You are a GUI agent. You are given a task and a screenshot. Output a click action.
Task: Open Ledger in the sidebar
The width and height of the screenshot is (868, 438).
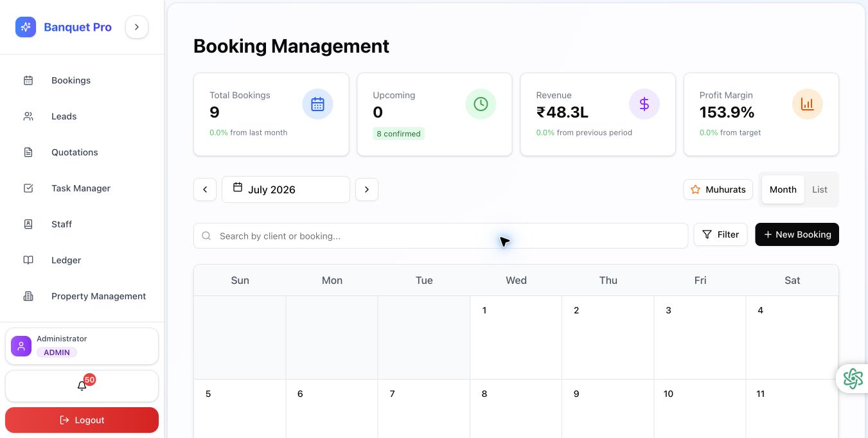tap(82, 260)
